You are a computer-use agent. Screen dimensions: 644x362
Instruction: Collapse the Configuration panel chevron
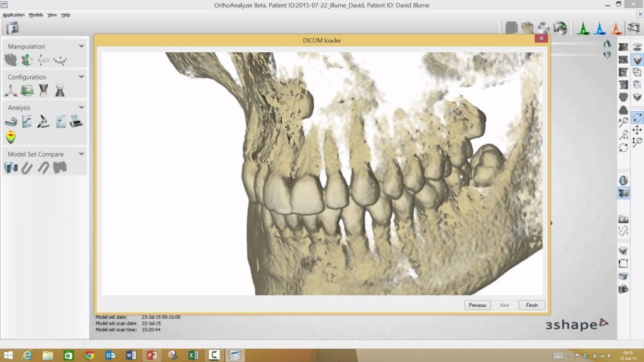[x=81, y=77]
